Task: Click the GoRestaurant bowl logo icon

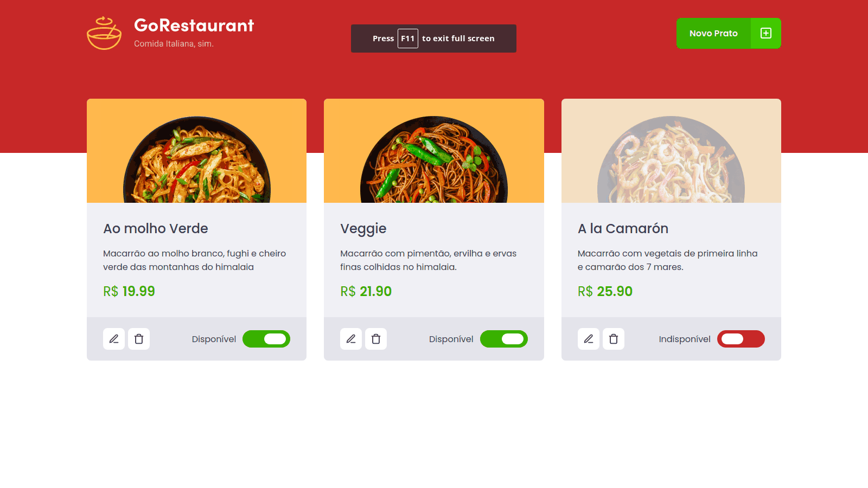Action: tap(104, 33)
